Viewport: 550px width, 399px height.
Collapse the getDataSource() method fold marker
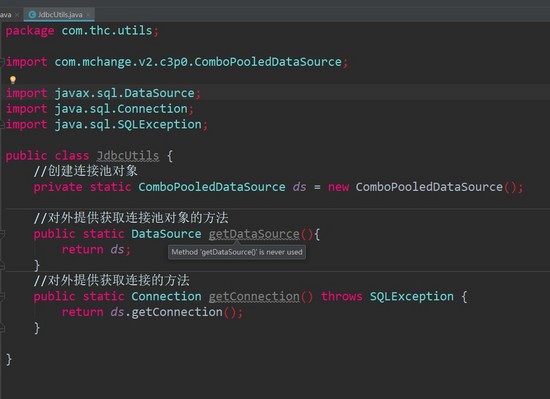point(2,234)
